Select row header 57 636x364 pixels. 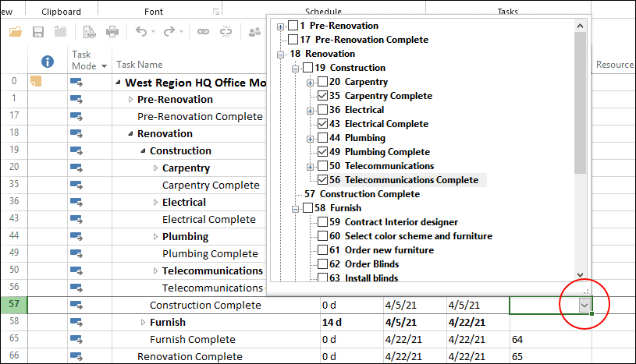(14, 305)
